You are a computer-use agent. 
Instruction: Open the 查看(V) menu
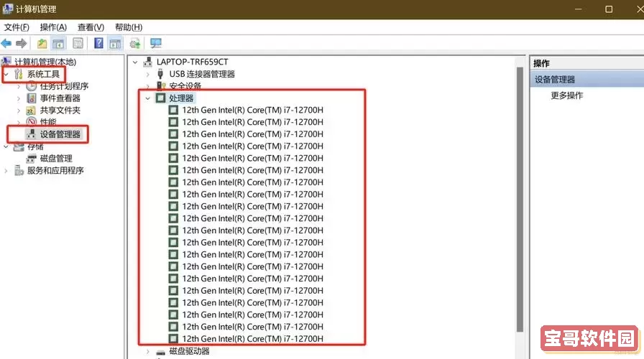(x=91, y=27)
